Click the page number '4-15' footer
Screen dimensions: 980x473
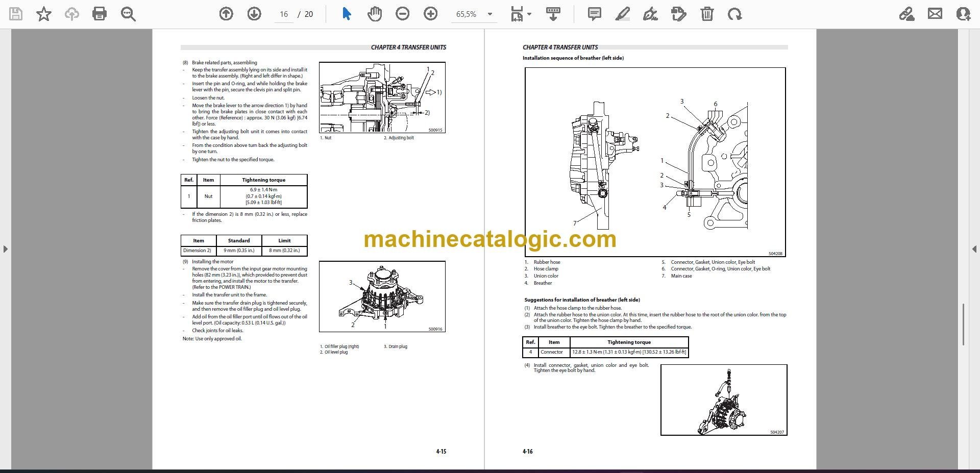pos(441,452)
